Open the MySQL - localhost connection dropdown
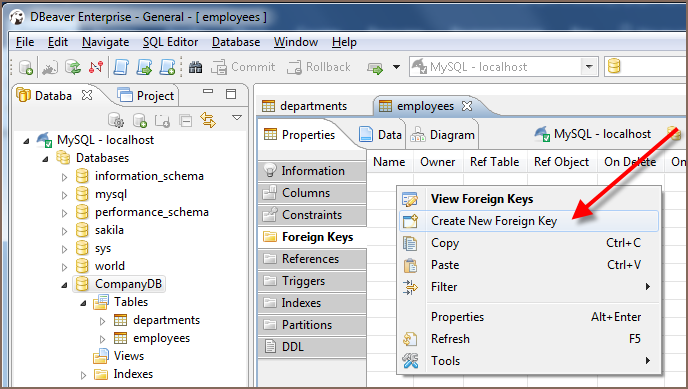This screenshot has width=688, height=389. (589, 67)
